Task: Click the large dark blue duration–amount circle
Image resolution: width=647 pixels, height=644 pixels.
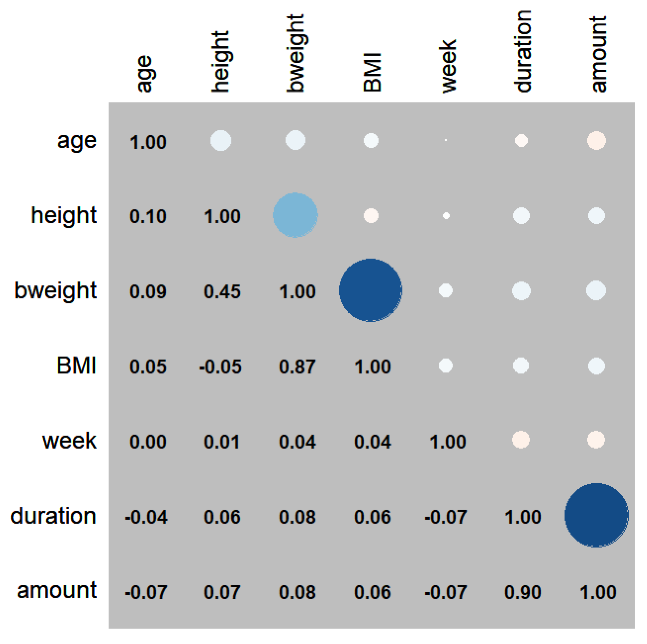Action: click(x=596, y=515)
